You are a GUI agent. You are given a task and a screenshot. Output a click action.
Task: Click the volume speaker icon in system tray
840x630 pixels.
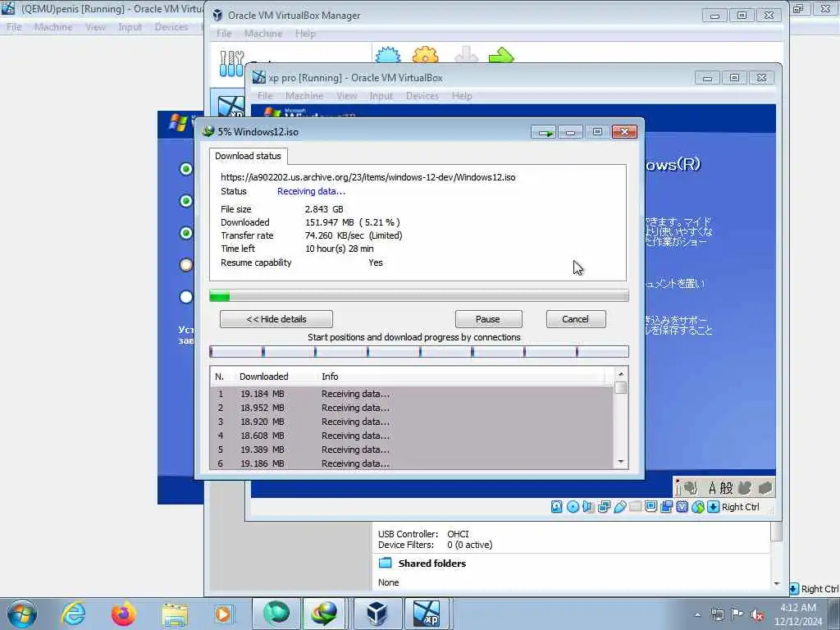pyautogui.click(x=757, y=614)
